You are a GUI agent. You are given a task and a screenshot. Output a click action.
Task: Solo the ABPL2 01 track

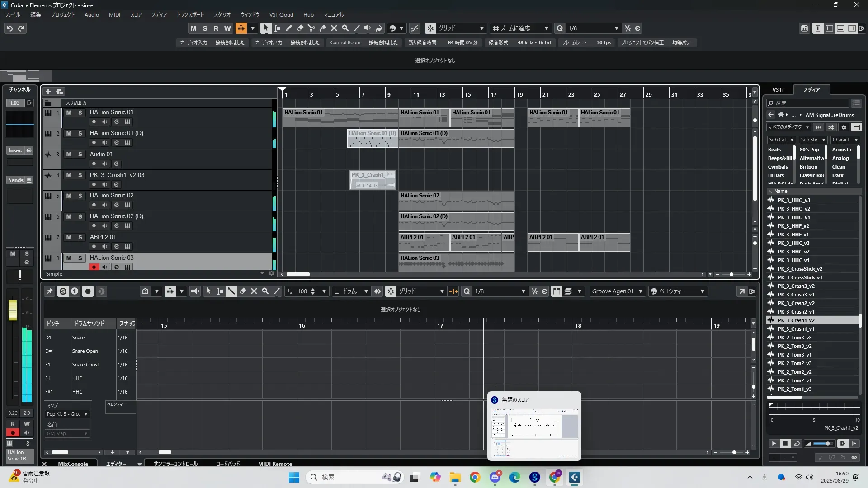tap(80, 237)
